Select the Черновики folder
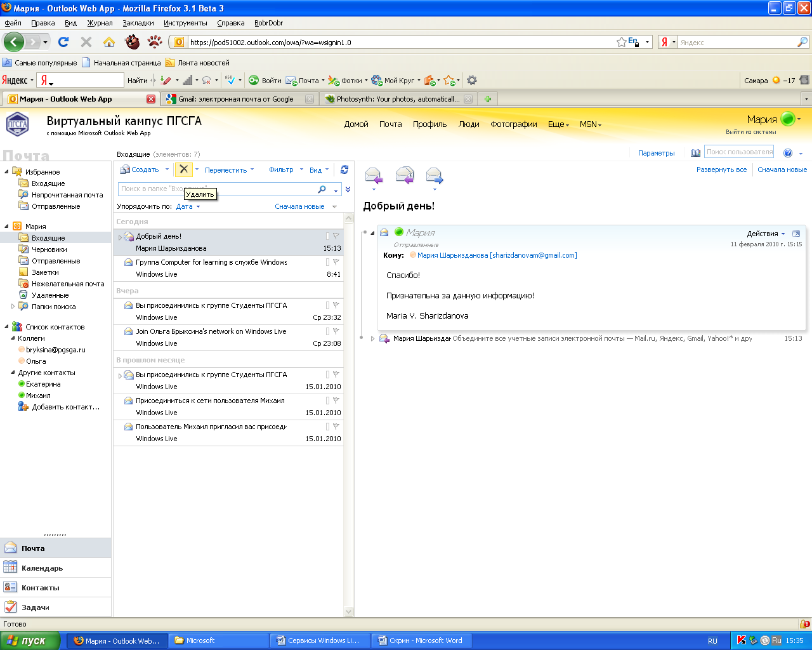812x650 pixels. [x=49, y=249]
